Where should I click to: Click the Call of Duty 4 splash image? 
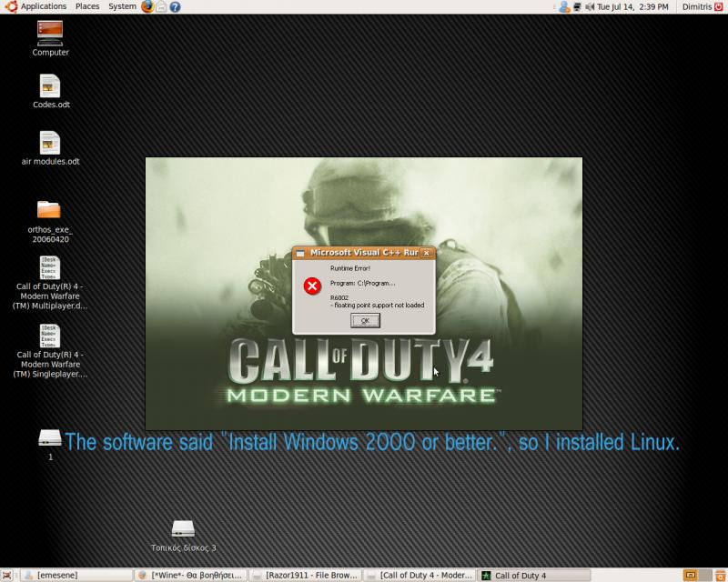364,294
